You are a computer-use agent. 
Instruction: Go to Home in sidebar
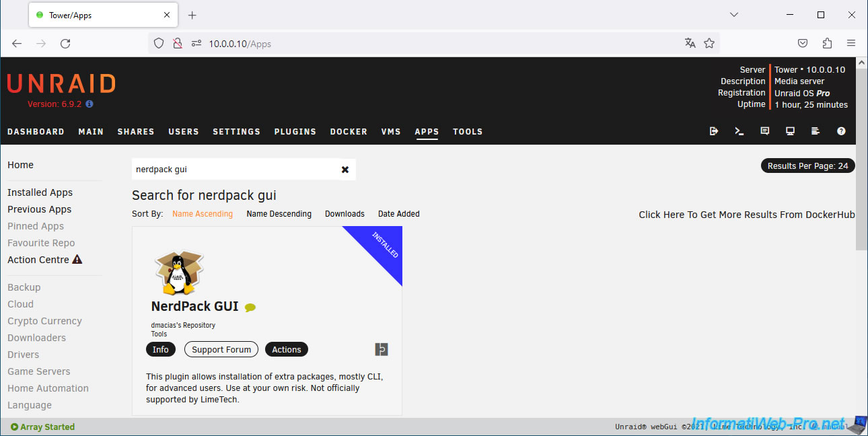pos(20,165)
